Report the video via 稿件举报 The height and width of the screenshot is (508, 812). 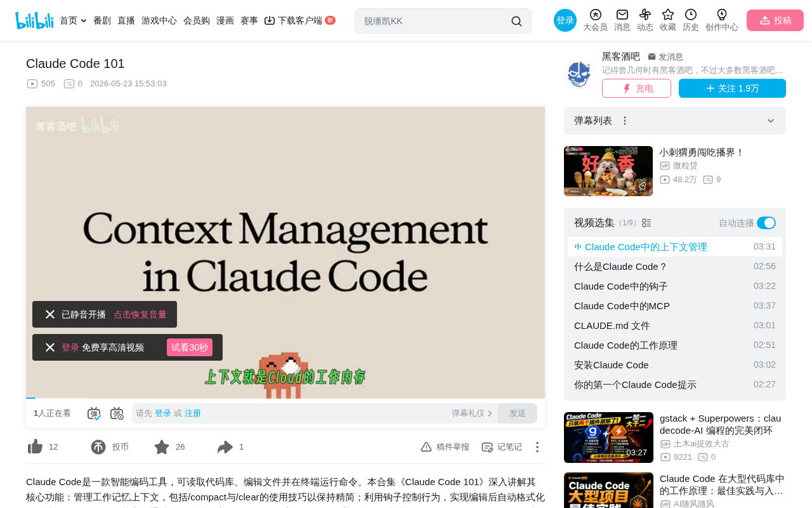[x=445, y=447]
